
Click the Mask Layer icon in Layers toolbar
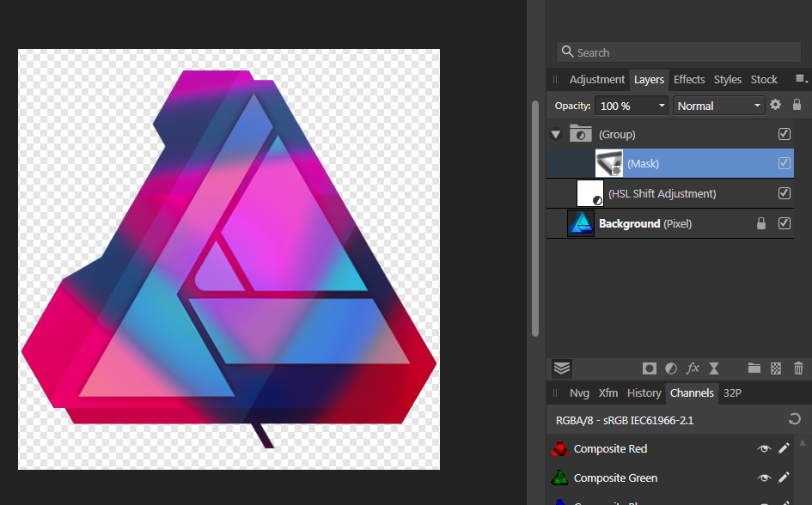tap(650, 368)
